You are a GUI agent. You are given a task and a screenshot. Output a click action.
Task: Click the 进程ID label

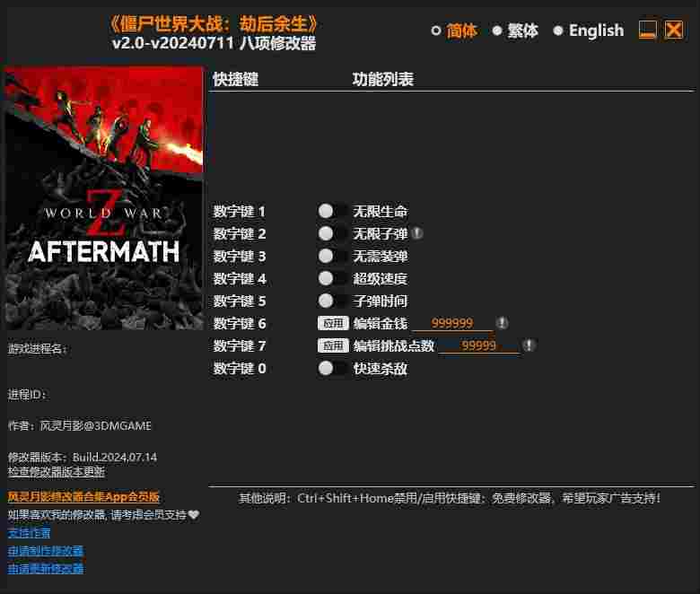click(27, 395)
